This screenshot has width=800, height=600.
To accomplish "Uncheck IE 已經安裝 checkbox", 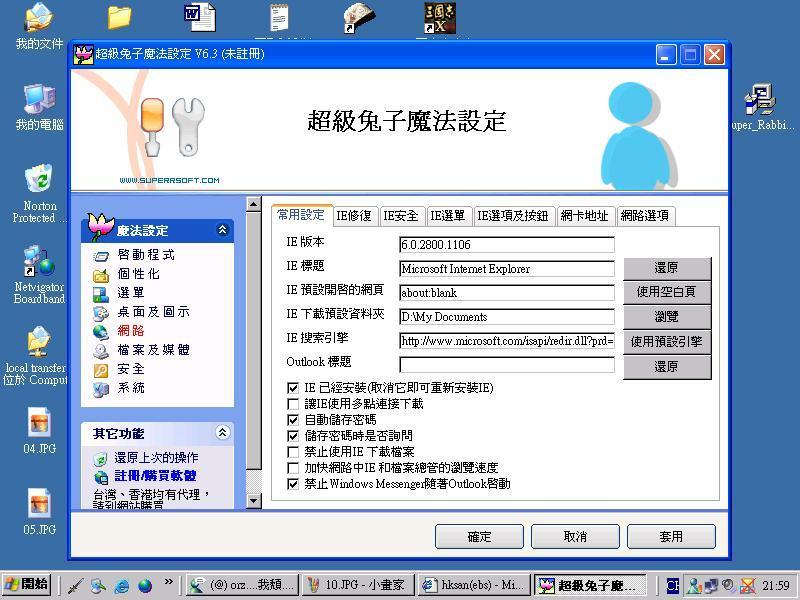I will tap(293, 388).
